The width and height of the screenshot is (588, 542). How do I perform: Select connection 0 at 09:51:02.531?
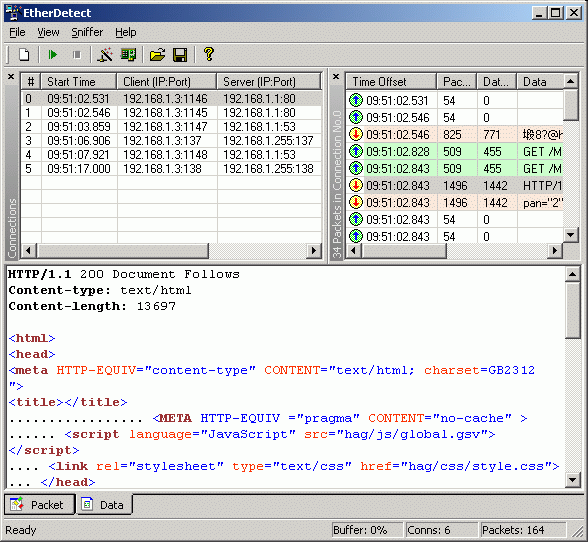point(171,99)
